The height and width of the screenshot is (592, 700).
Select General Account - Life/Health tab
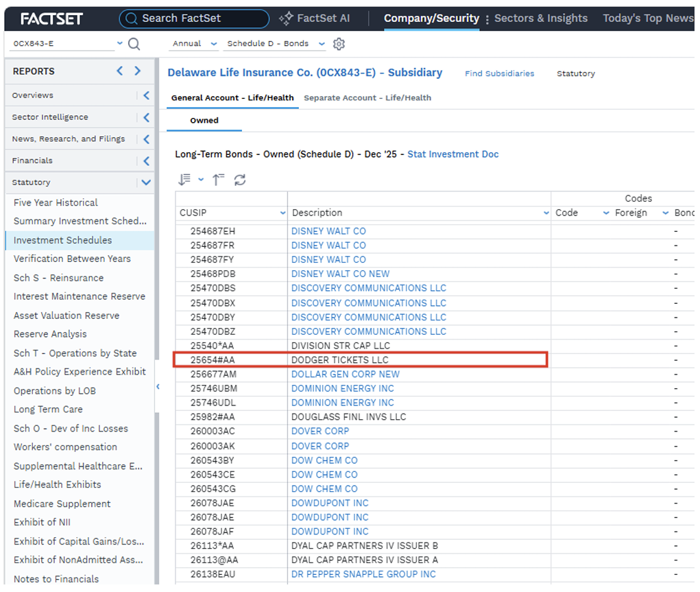232,98
